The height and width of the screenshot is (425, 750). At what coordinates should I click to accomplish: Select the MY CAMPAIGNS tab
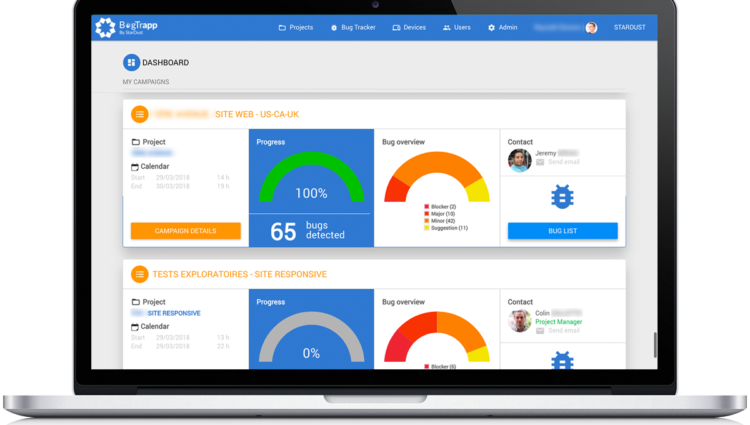click(x=146, y=82)
